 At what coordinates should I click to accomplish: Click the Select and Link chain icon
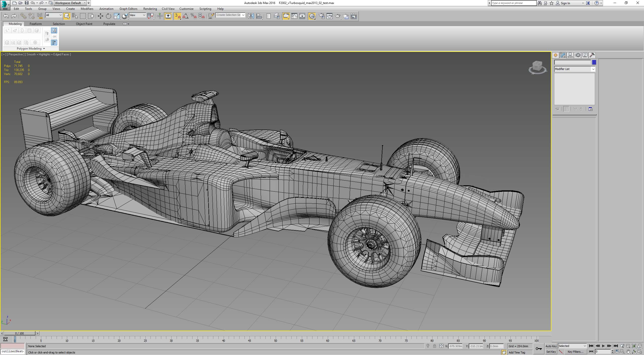(x=23, y=16)
